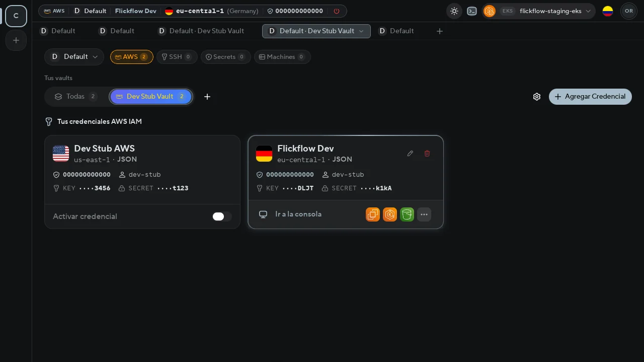
Task: Edit the Flickflow Dev credential with pencil icon
Action: (410, 154)
